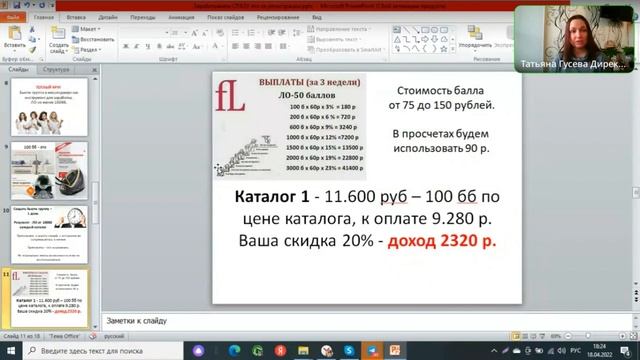Click the Character Spacing (AV) icon
The image size is (640, 360).
click(x=182, y=47)
